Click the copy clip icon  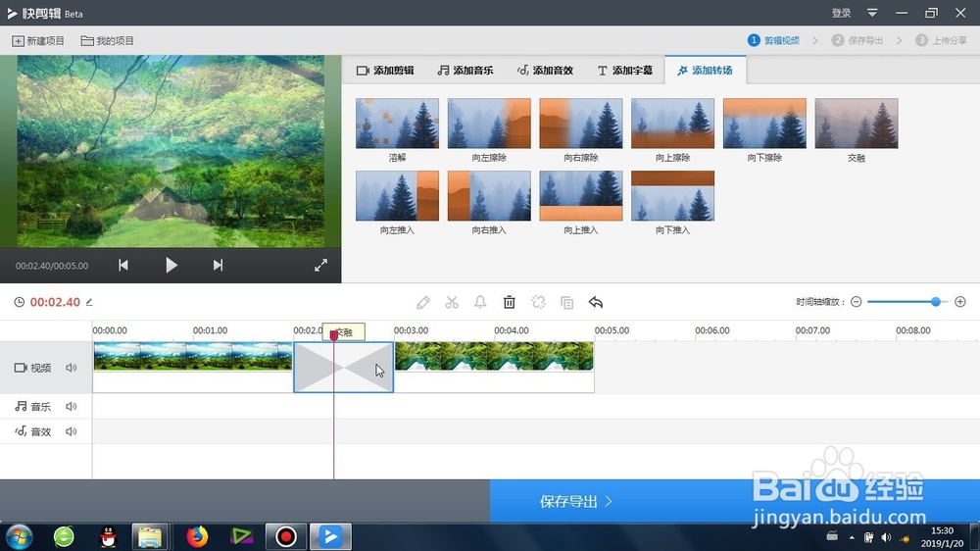[x=566, y=303]
